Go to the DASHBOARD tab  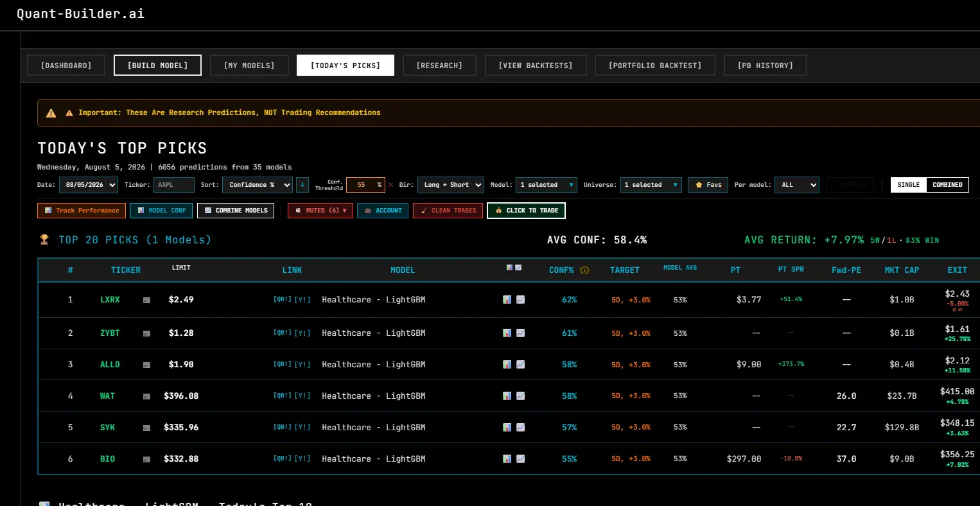click(x=66, y=65)
